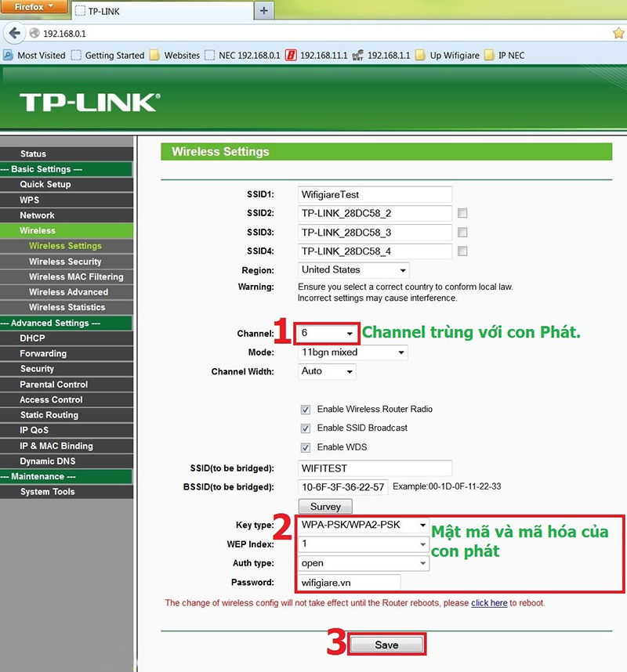Click the bookmark star icon in address bar
This screenshot has width=627, height=672.
[618, 33]
